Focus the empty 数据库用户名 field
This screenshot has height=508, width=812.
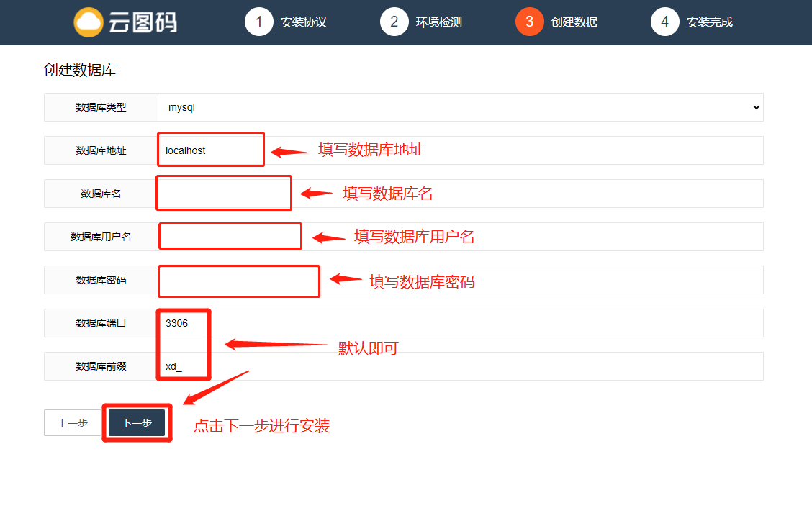coord(461,237)
